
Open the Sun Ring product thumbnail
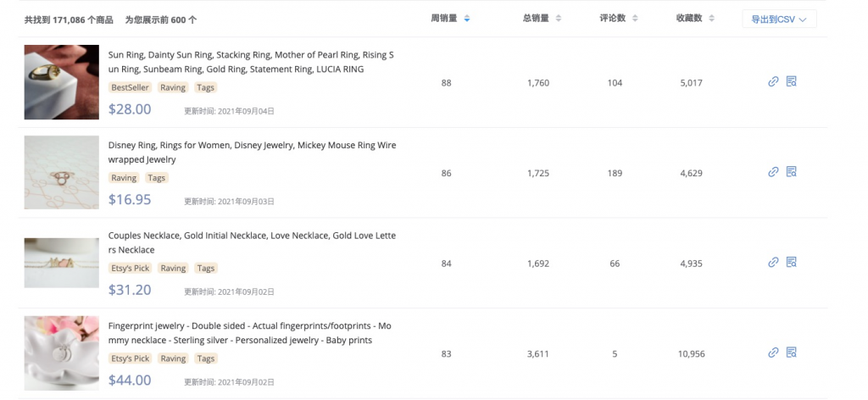click(62, 82)
